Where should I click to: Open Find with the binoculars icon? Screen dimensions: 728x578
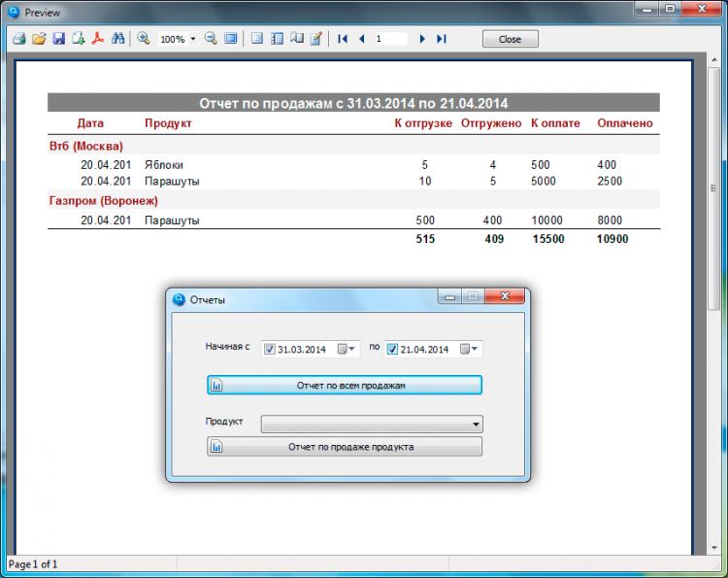(117, 39)
